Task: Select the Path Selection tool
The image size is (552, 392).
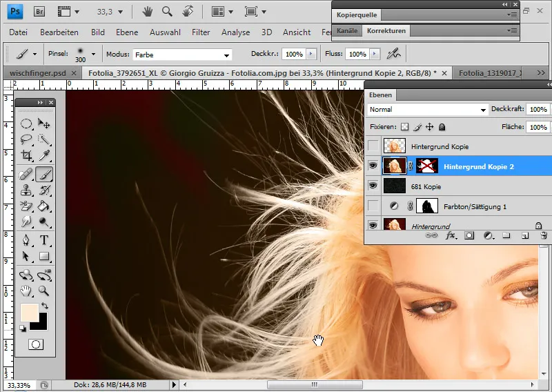Action: [26, 256]
